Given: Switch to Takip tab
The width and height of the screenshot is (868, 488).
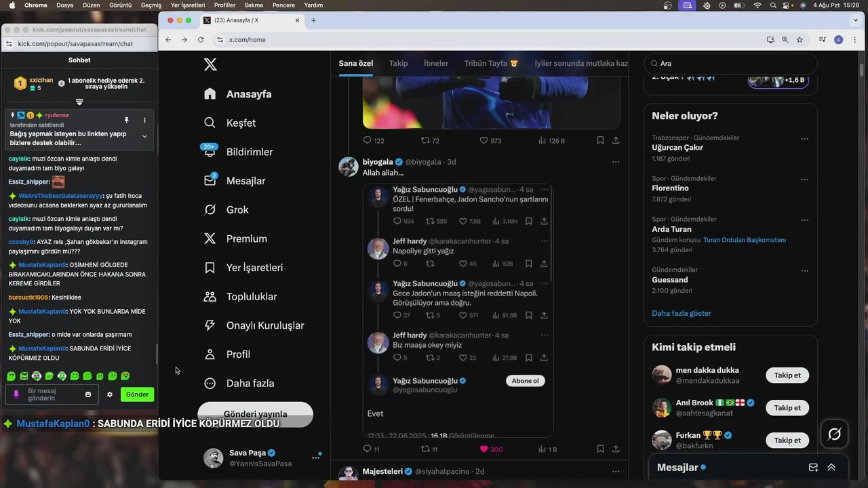Looking at the screenshot, I should [x=398, y=63].
